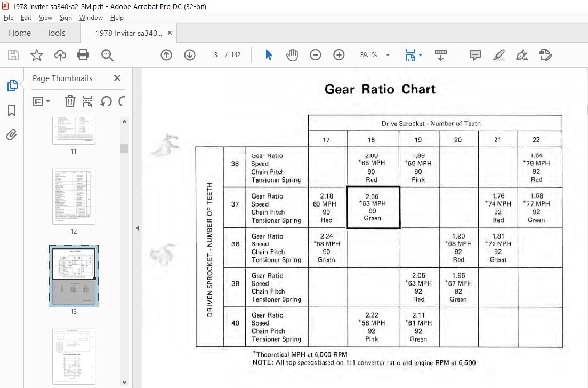Add document to starred favorites
588x388 pixels.
pyautogui.click(x=36, y=55)
